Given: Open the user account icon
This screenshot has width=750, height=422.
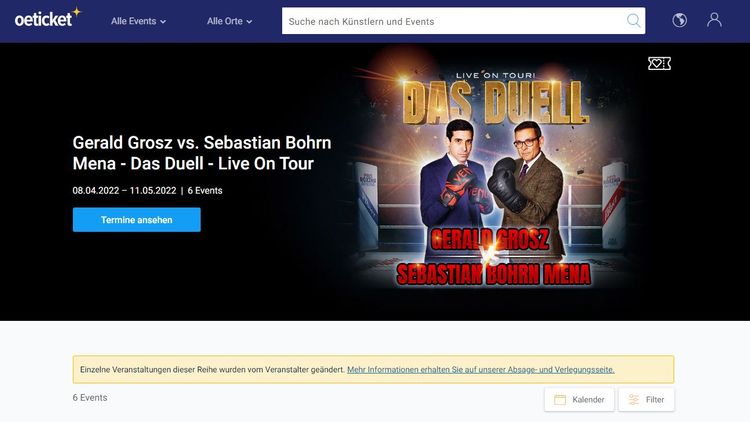Looking at the screenshot, I should click(x=714, y=20).
